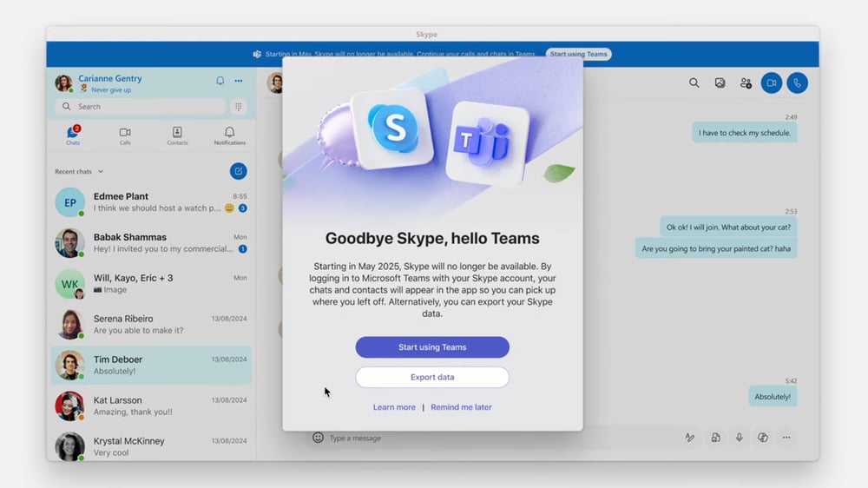Open the dial pad icon next to Search
868x488 pixels.
click(x=239, y=106)
